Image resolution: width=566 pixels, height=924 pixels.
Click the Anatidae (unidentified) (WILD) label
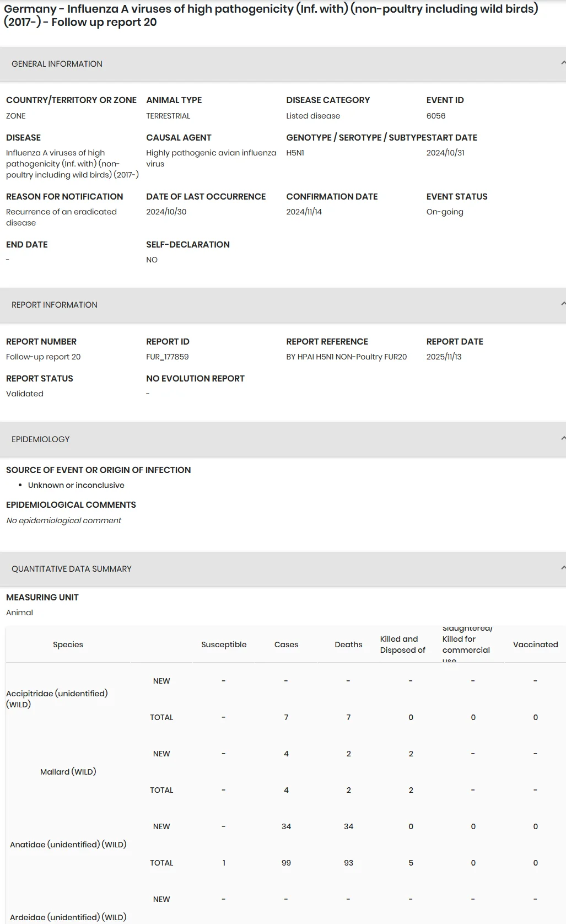(68, 845)
